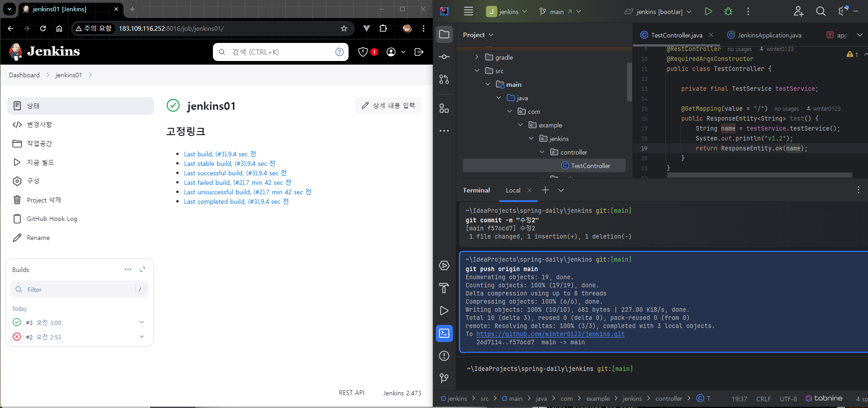Go to browser home page

click(x=59, y=28)
